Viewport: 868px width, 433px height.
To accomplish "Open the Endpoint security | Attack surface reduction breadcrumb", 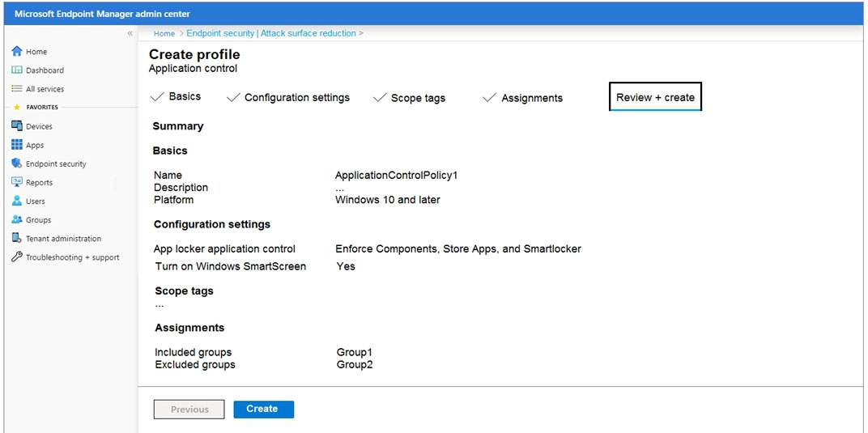I will (271, 33).
